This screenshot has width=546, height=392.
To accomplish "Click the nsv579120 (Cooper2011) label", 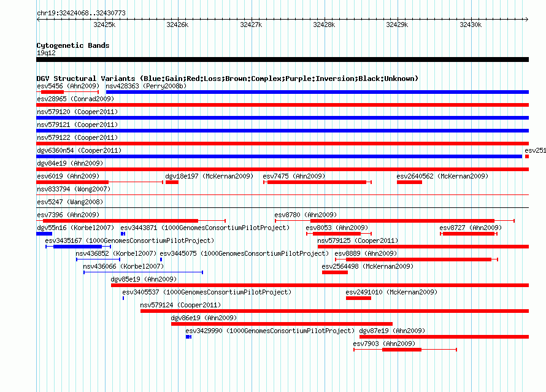I will pyautogui.click(x=77, y=112).
